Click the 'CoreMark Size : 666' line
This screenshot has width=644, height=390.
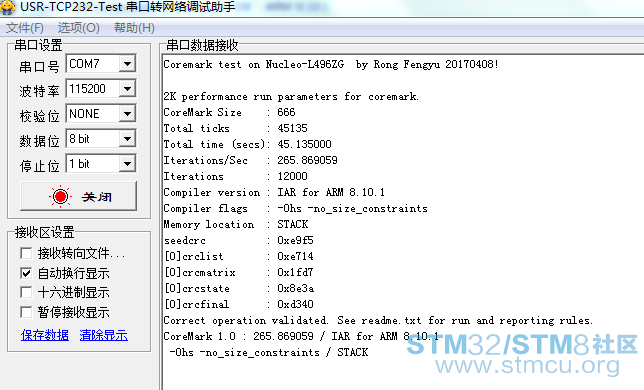[229, 112]
